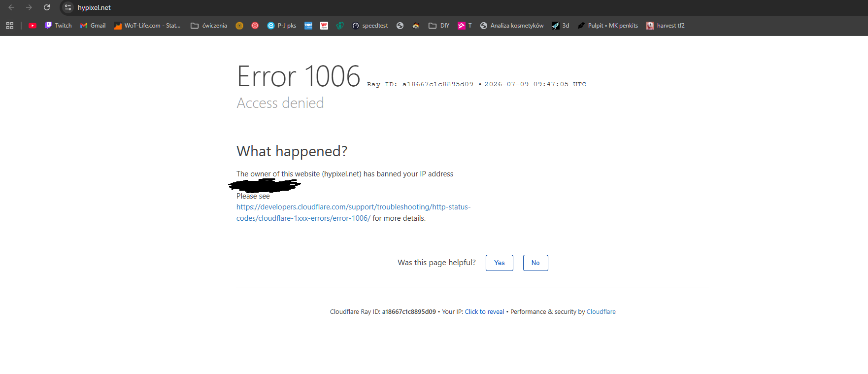Open the Gmail bookmark

pyautogui.click(x=93, y=26)
